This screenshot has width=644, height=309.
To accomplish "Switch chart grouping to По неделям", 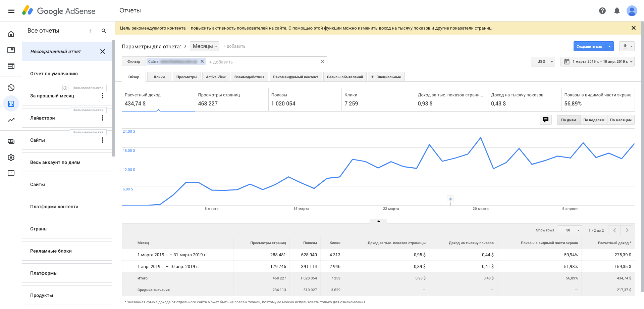I will 593,120.
